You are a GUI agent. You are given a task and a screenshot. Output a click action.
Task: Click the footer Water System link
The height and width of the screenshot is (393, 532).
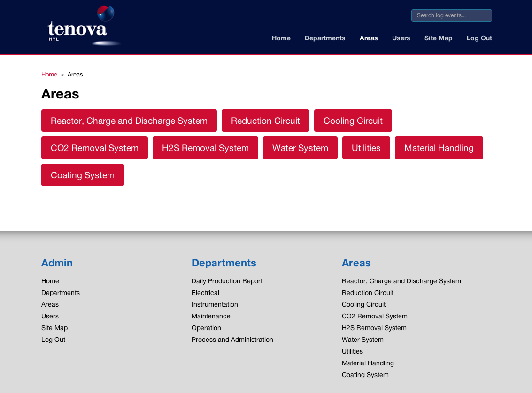click(x=362, y=340)
